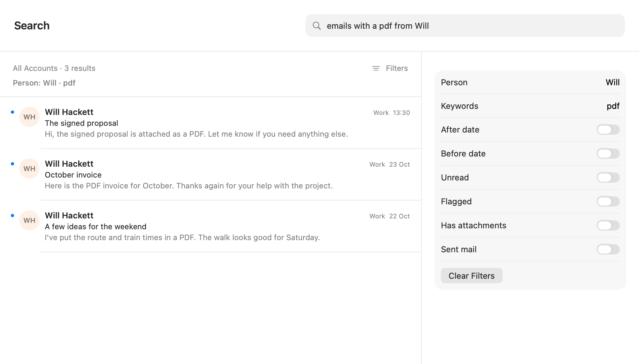Screen dimensions: 639x364
Task: Click the Keywords filter label
Action: click(459, 106)
